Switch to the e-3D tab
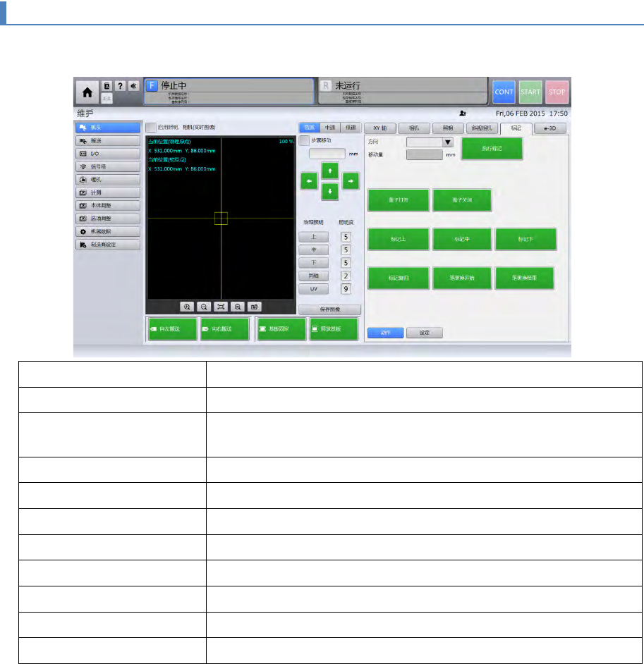Screen dimensions: 644x664 [x=550, y=128]
